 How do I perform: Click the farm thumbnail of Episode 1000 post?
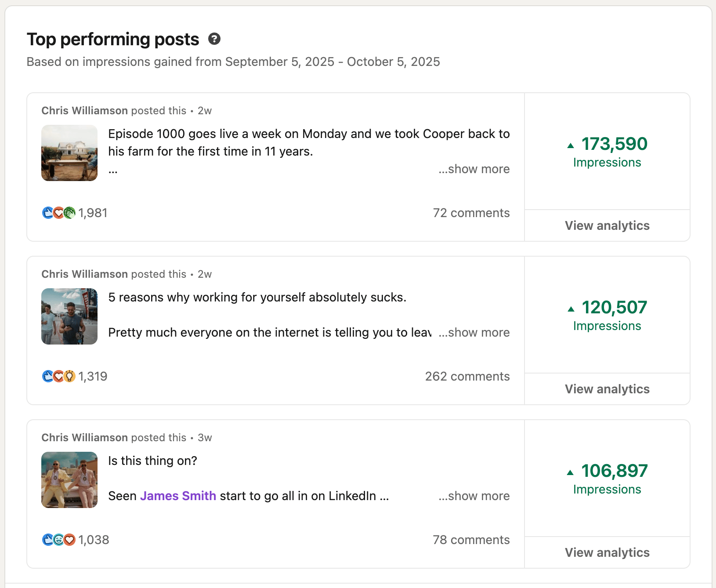(x=69, y=153)
